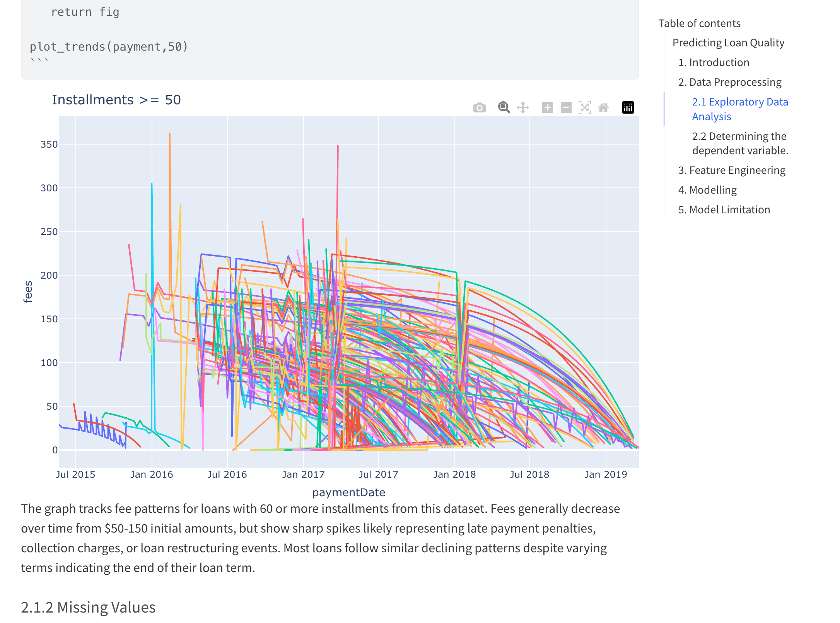Navigate to 3. Feature Engineering
The image size is (840, 623).
732,170
